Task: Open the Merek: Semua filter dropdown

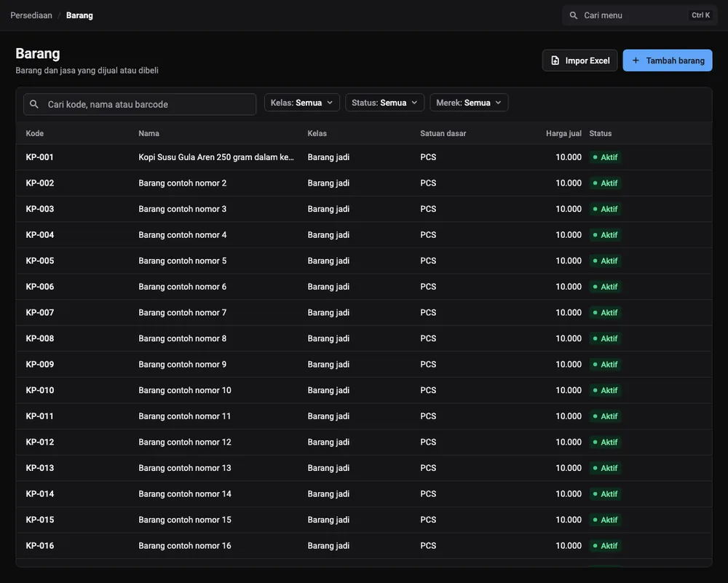Action: (469, 103)
